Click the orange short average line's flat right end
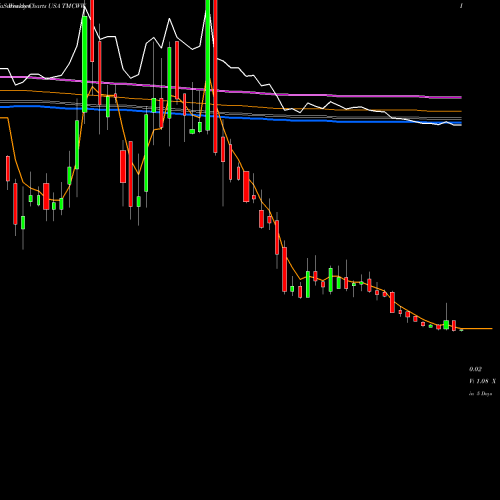The image size is (500, 500). click(477, 329)
